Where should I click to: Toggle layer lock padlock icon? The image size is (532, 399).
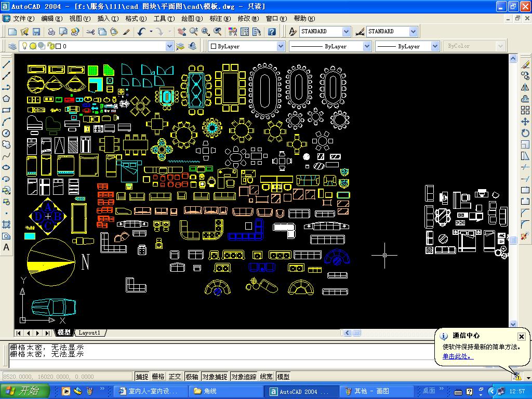(50, 46)
